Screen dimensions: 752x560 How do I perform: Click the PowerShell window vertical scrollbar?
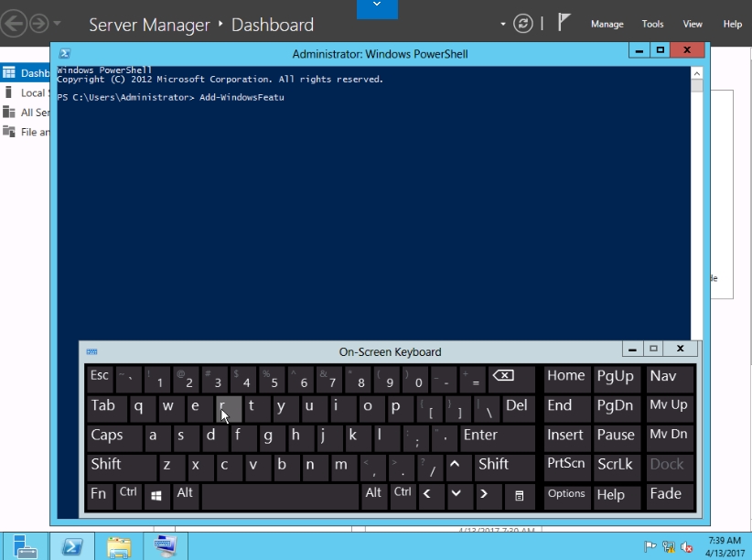697,201
